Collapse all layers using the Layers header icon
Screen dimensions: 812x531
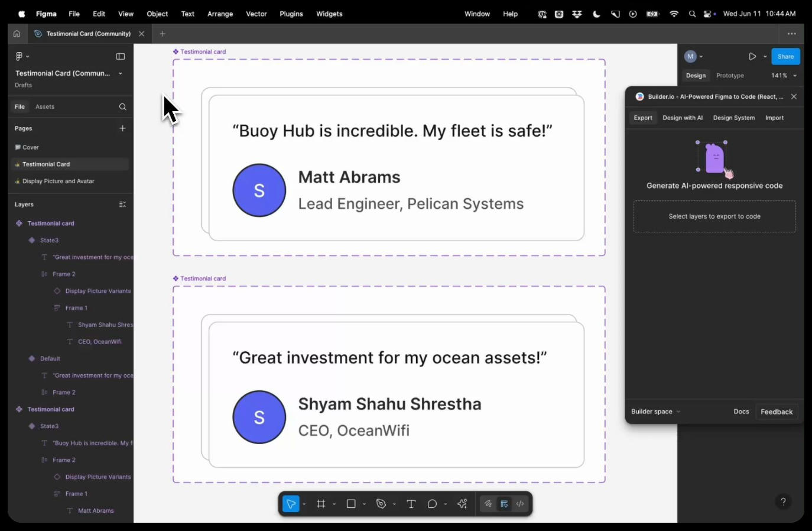click(x=122, y=205)
